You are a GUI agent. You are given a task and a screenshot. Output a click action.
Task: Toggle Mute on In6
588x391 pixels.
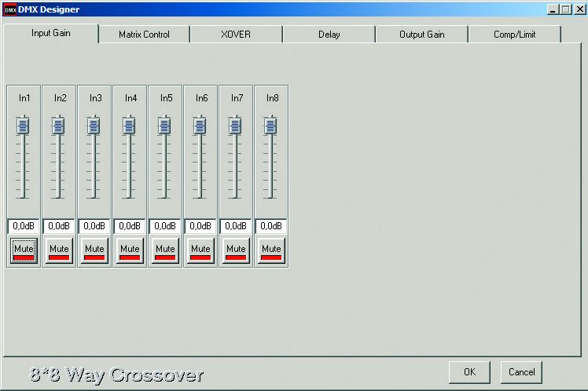[x=200, y=250]
